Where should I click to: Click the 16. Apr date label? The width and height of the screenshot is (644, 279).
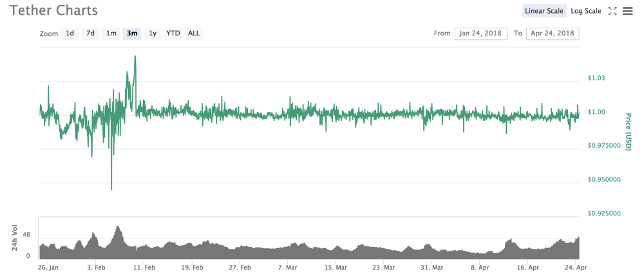point(528,268)
